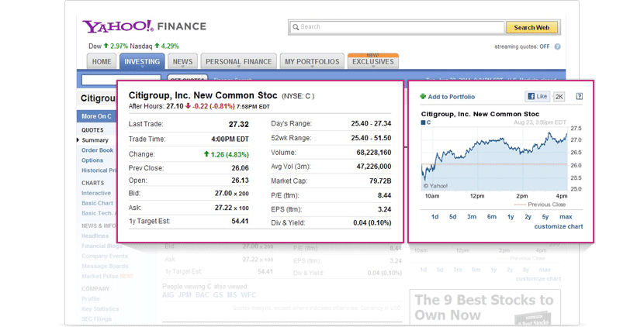Click the GS related ticker link
644x327 pixels.
(218, 295)
